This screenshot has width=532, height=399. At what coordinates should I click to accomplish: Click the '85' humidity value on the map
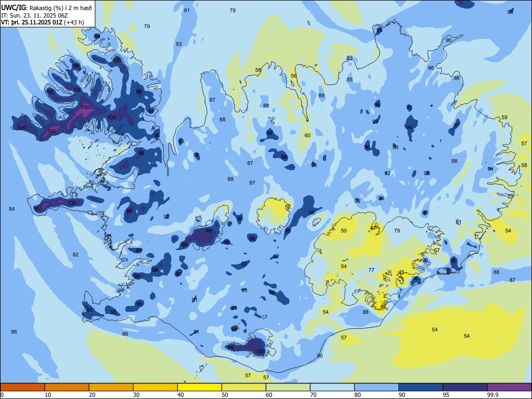point(350,80)
